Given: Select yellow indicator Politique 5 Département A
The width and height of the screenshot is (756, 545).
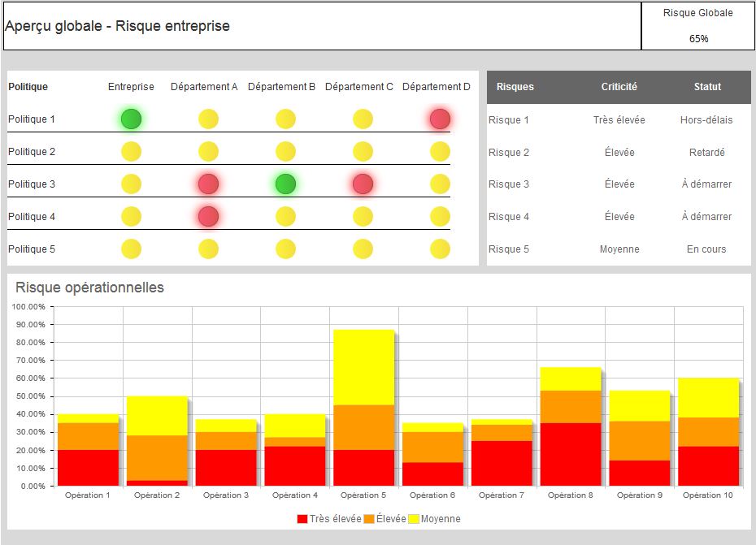Looking at the screenshot, I should coord(208,249).
